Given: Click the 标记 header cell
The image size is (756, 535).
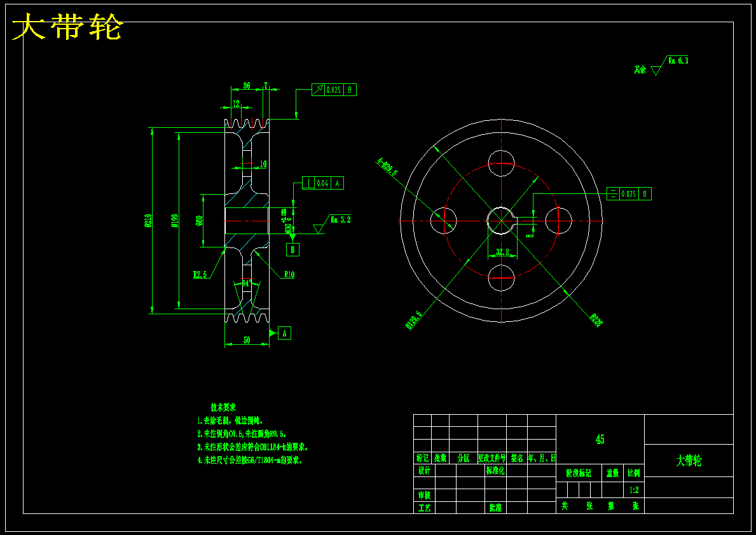Looking at the screenshot, I should click(422, 458).
